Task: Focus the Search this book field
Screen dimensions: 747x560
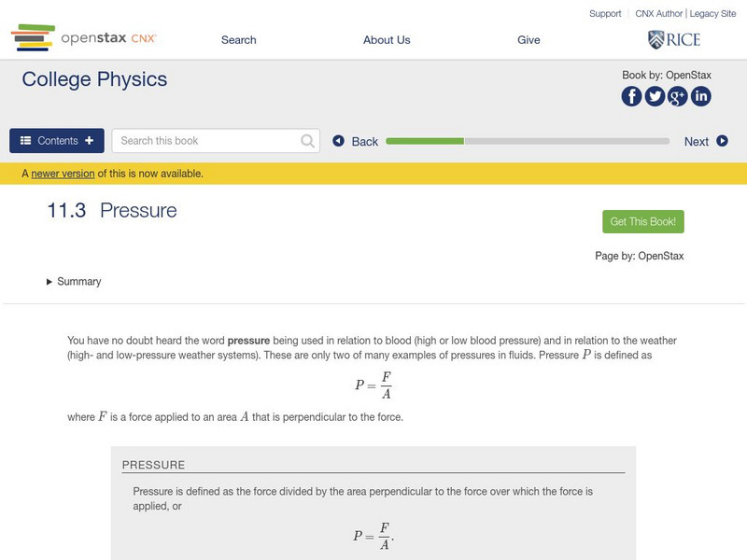Action: 207,141
